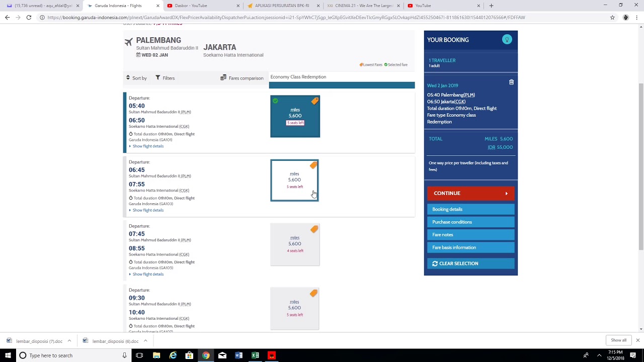Open Word from the taskbar
644x362 pixels.
(x=238, y=355)
